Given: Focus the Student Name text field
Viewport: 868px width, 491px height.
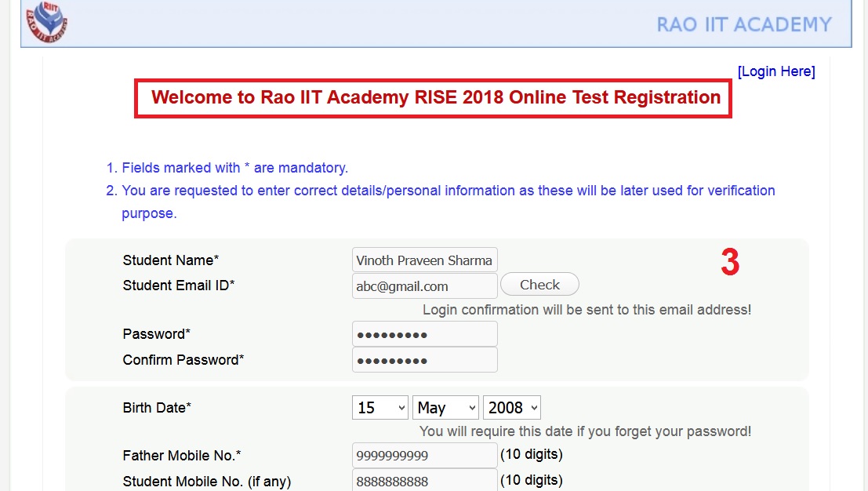Looking at the screenshot, I should click(424, 260).
